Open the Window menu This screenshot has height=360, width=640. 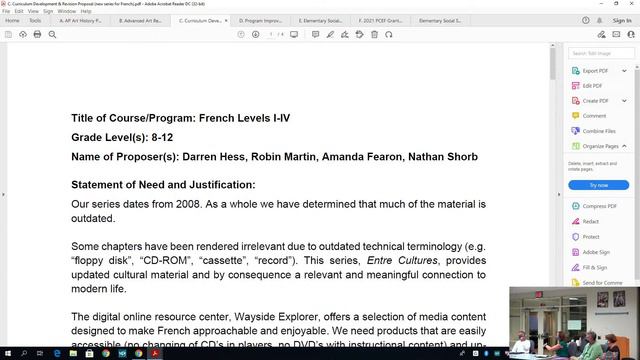(67, 11)
